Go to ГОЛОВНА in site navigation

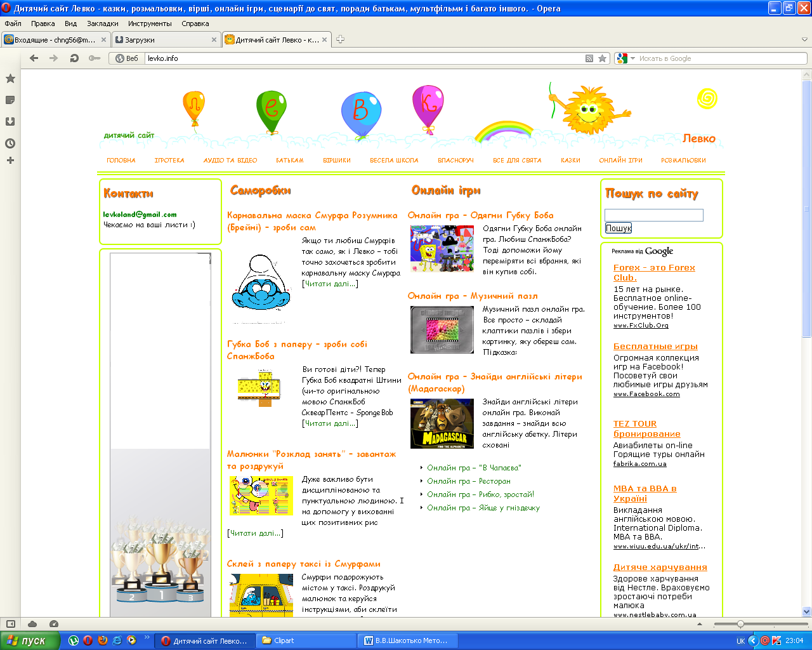[x=121, y=161]
